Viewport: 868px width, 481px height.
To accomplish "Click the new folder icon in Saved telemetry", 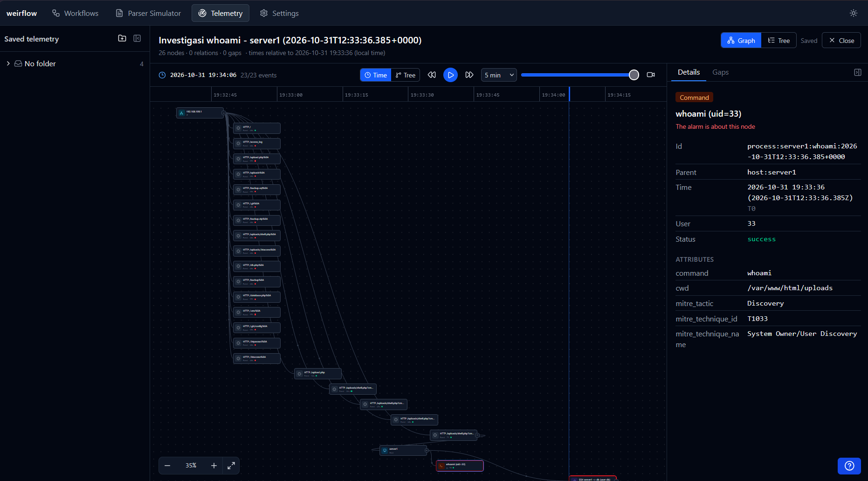I will pos(122,38).
